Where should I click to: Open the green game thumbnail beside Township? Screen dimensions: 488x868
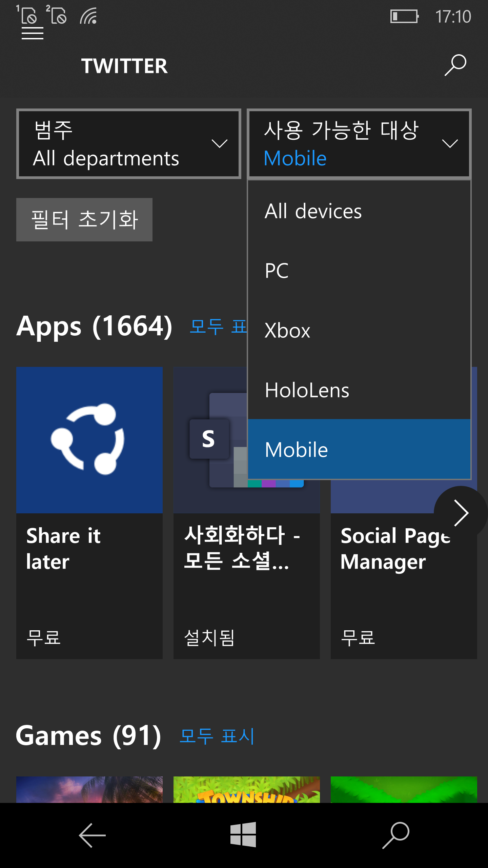404,789
